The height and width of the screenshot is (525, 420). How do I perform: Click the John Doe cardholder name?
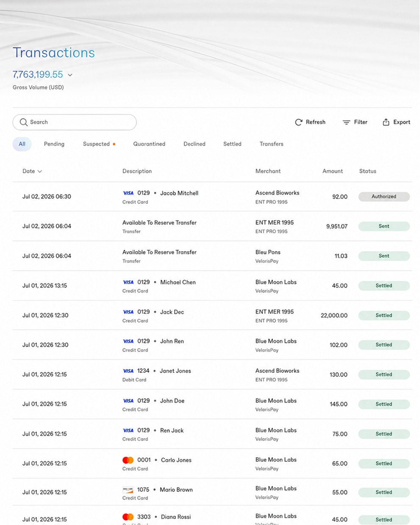coord(172,401)
